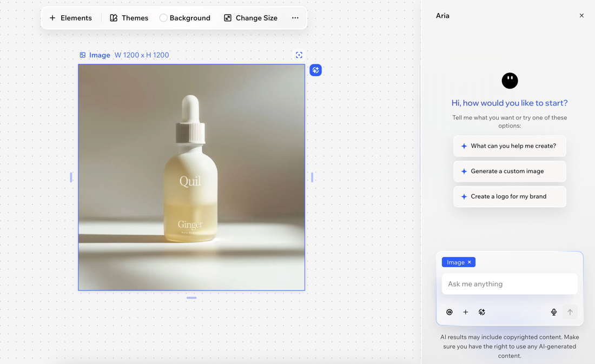This screenshot has width=595, height=364.
Task: Choose 'What can you help me create?'
Action: pos(510,146)
